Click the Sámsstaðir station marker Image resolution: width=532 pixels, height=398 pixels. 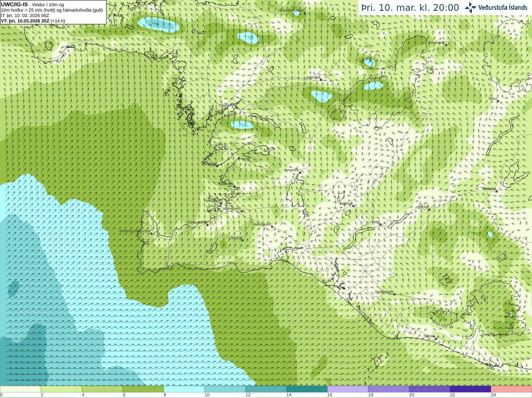[x=394, y=294]
